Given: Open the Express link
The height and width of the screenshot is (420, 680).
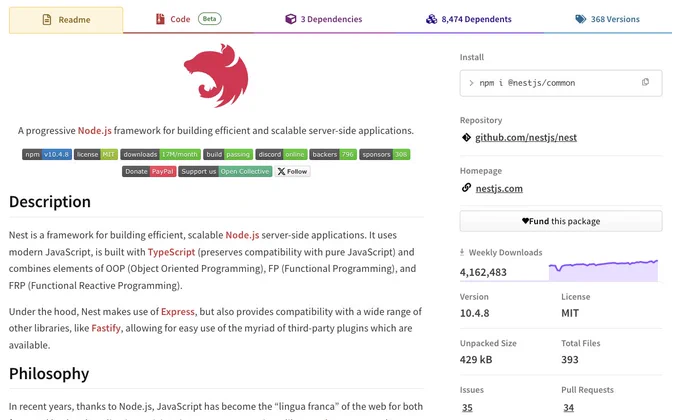Looking at the screenshot, I should [x=178, y=312].
